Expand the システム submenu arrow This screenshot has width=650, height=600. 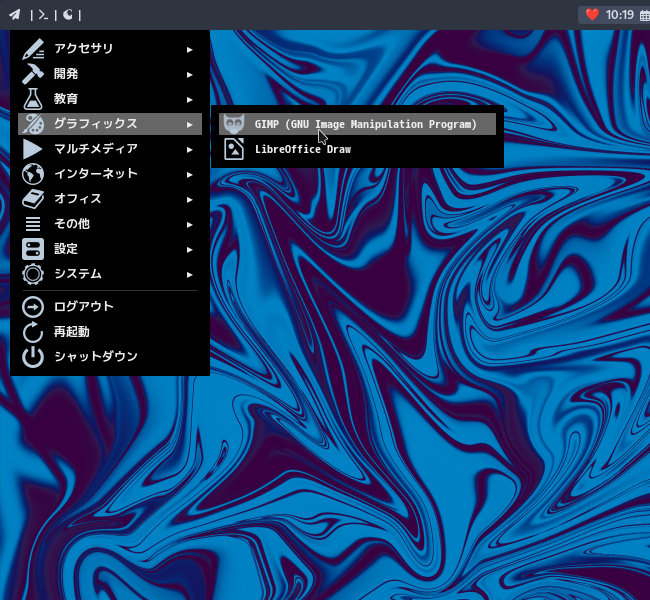click(x=189, y=274)
